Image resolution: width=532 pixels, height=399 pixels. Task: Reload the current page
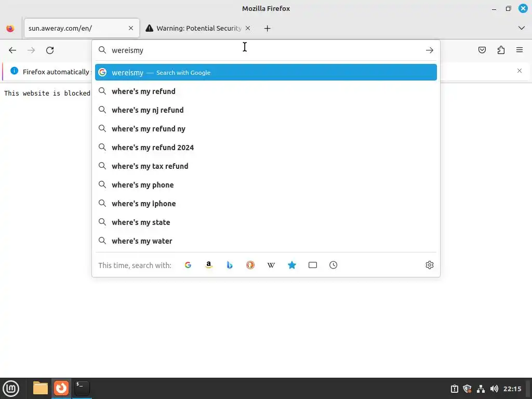pyautogui.click(x=50, y=50)
